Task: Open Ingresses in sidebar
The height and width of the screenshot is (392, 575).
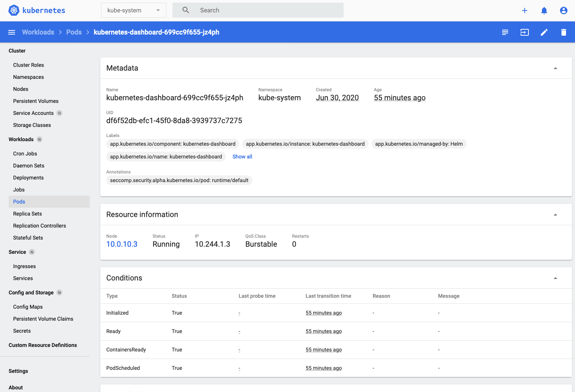Action: (24, 266)
